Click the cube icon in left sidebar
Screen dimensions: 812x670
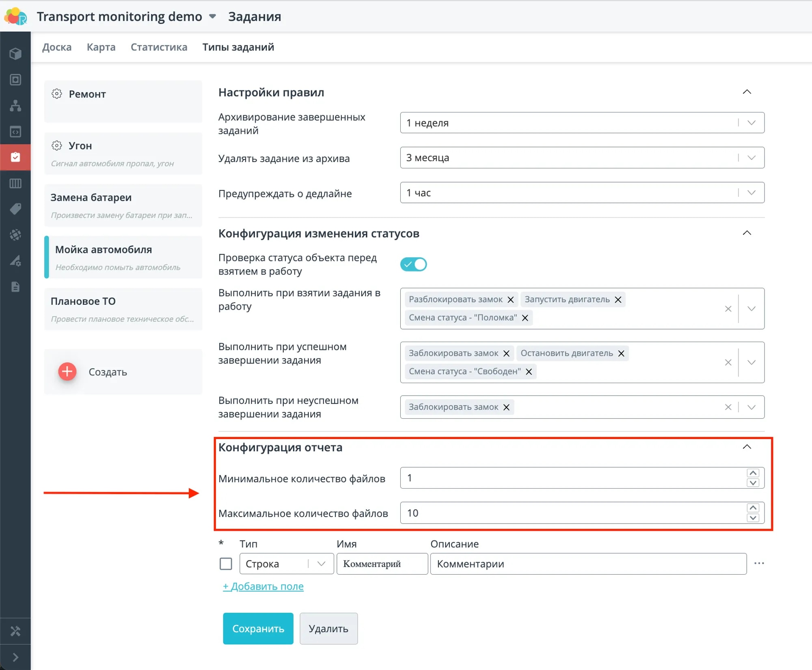(15, 54)
